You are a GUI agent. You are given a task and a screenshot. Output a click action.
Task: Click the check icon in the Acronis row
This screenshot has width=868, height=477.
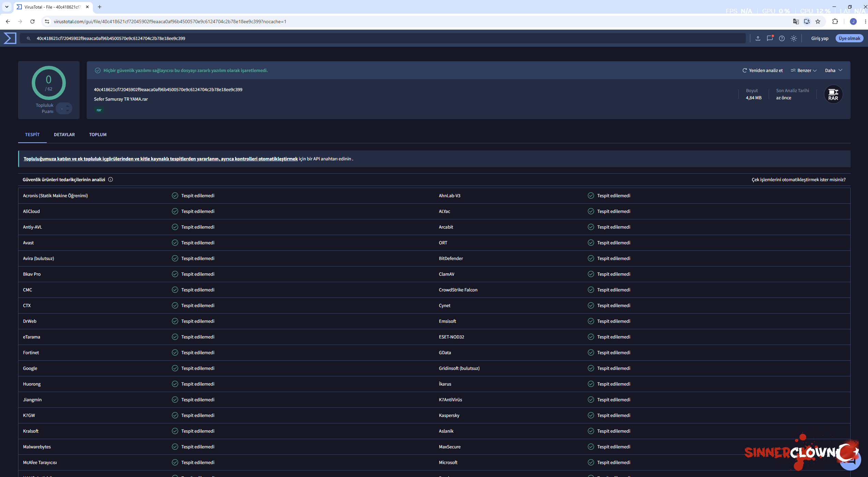175,196
